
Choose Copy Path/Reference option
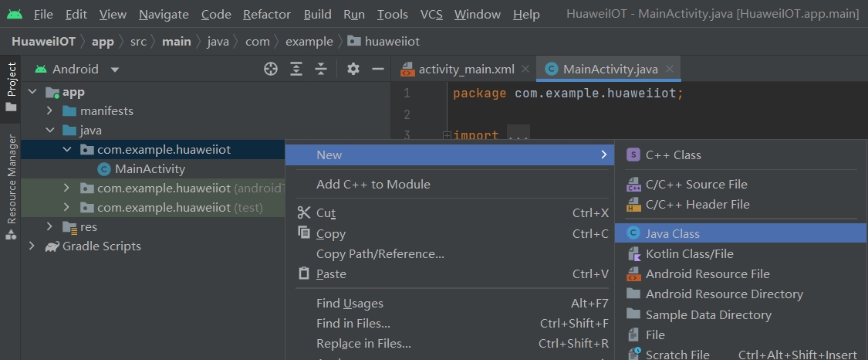(x=380, y=253)
